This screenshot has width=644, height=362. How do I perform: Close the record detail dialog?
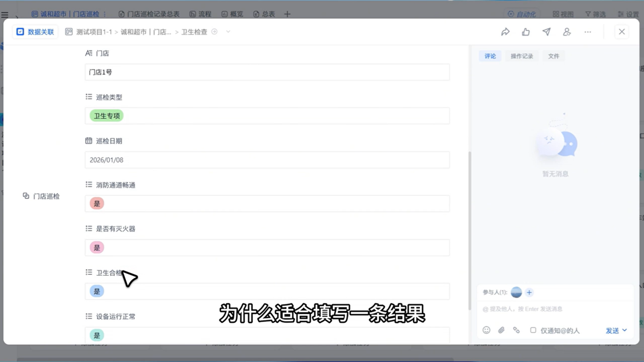[622, 32]
